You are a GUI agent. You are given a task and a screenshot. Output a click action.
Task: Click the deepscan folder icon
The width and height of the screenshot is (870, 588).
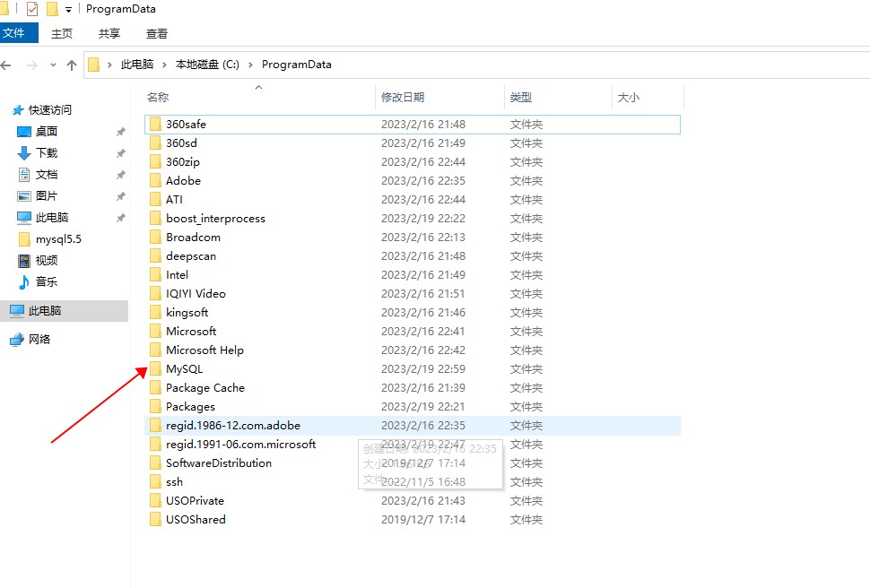(155, 256)
